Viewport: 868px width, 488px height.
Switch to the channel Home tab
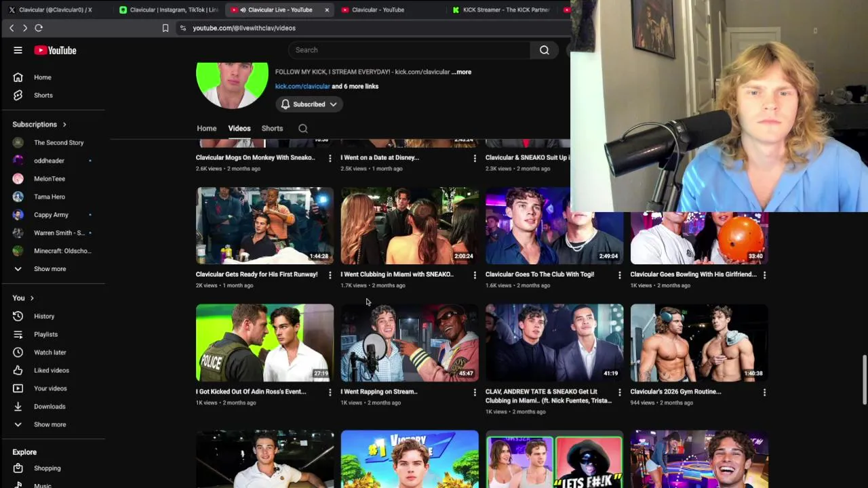pos(207,128)
